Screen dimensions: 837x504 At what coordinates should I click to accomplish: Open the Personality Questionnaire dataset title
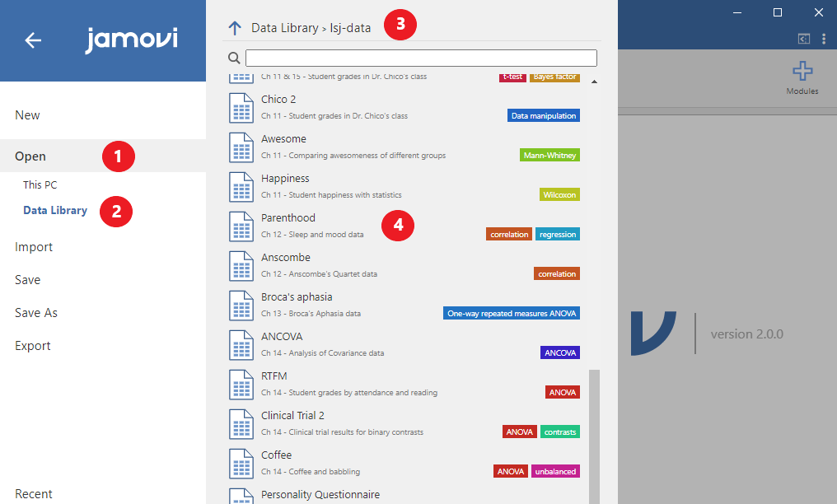[x=320, y=494]
